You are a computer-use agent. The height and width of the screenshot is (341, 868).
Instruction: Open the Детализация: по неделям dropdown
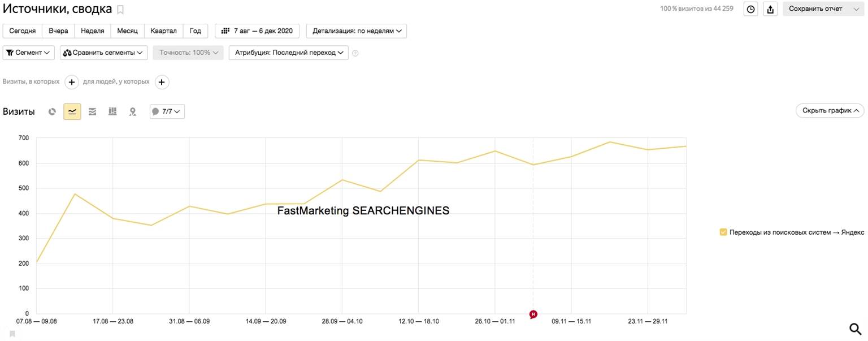[x=356, y=31]
